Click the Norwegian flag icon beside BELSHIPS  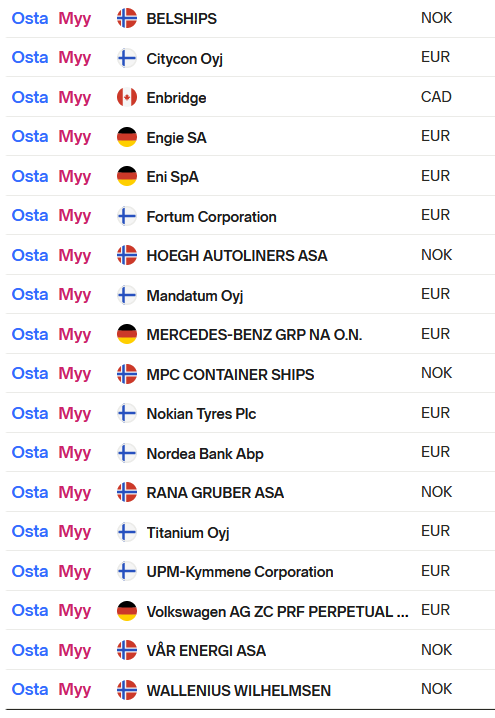click(x=127, y=18)
